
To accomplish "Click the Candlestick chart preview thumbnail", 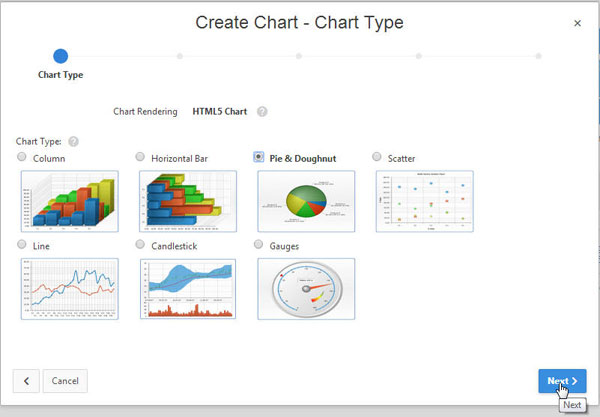I will click(188, 288).
